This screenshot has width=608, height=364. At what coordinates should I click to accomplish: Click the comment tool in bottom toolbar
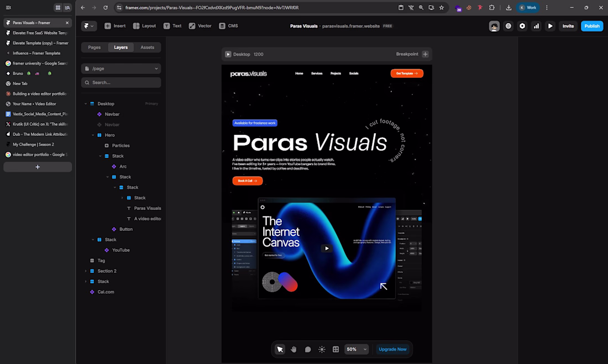(x=308, y=349)
